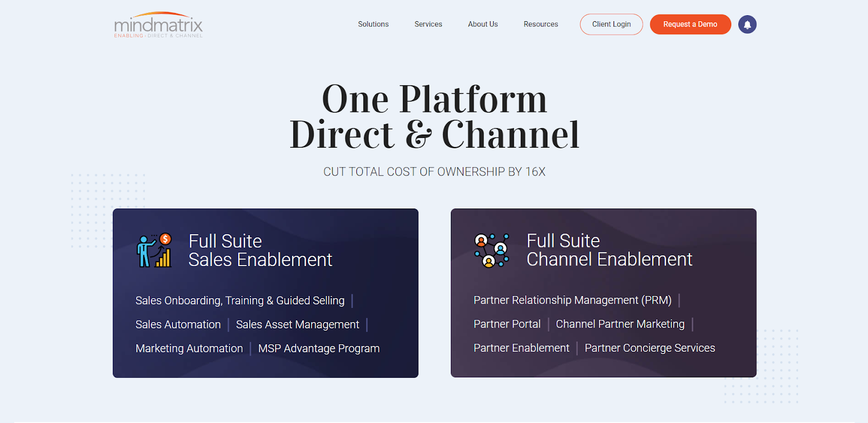868x423 pixels.
Task: Click the Sales Enablement presenter chart icon
Action: (x=155, y=250)
